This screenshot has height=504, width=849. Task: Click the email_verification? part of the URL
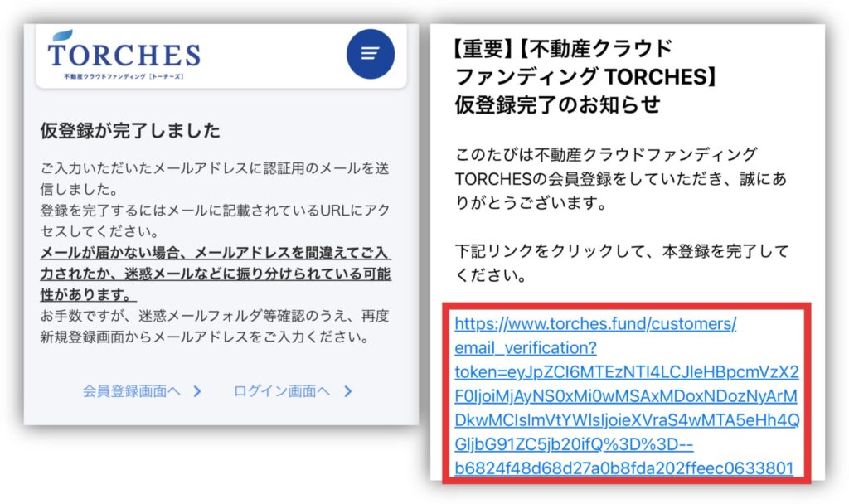click(x=525, y=347)
